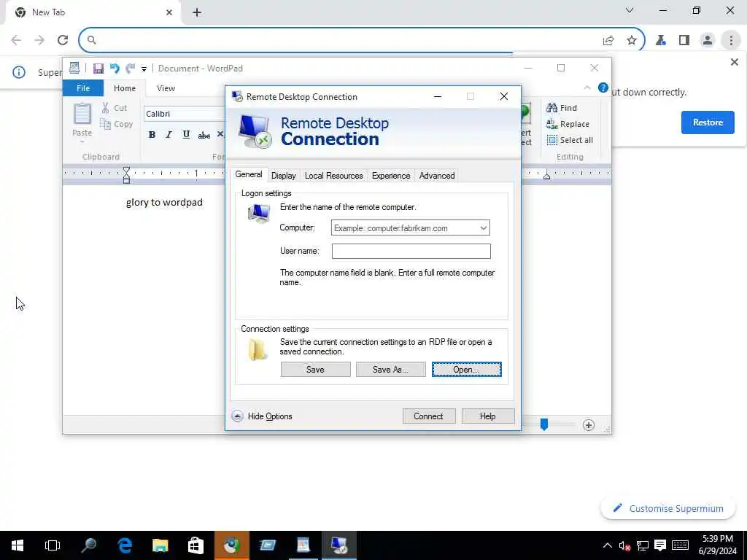
Task: Click Customise Supermium button
Action: (668, 508)
